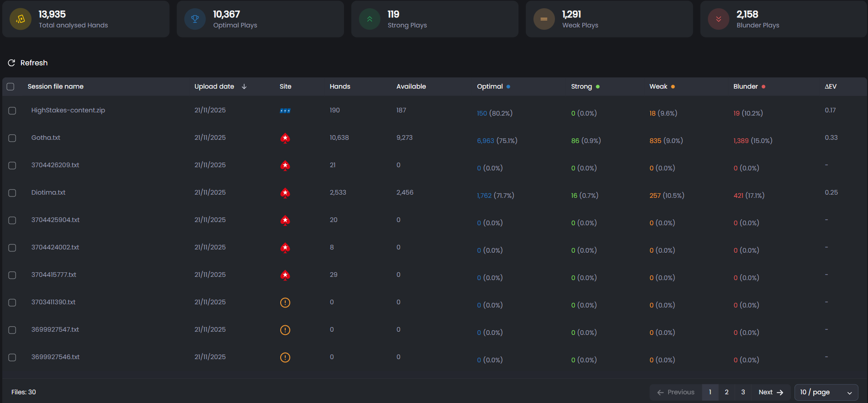The image size is (868, 403).
Task: Click the PokerStars icon for 3704415777.txt
Action: pyautogui.click(x=285, y=275)
